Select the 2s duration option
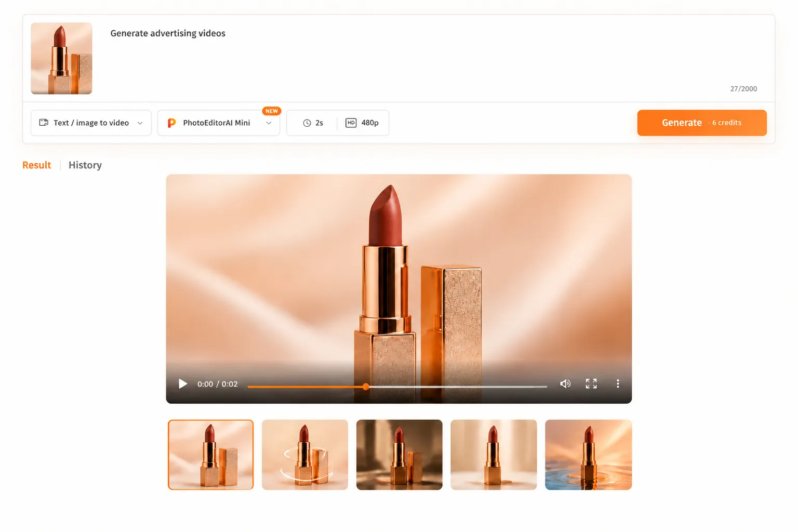 pyautogui.click(x=313, y=123)
